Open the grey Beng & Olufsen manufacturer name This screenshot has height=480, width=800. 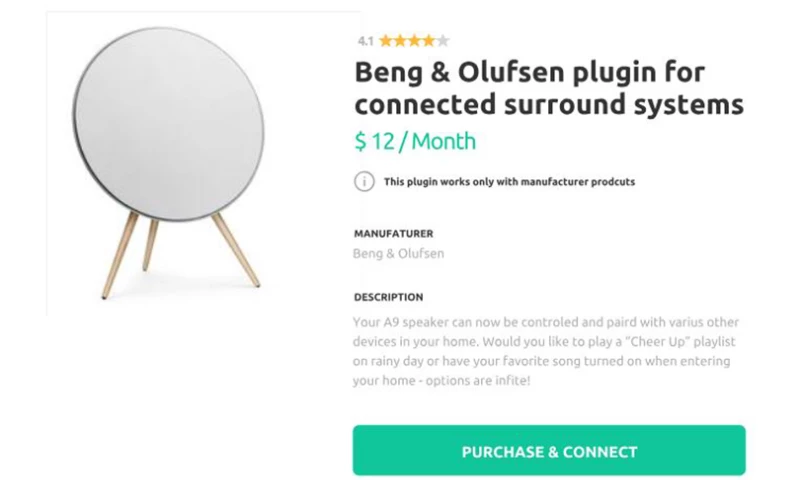click(x=398, y=254)
